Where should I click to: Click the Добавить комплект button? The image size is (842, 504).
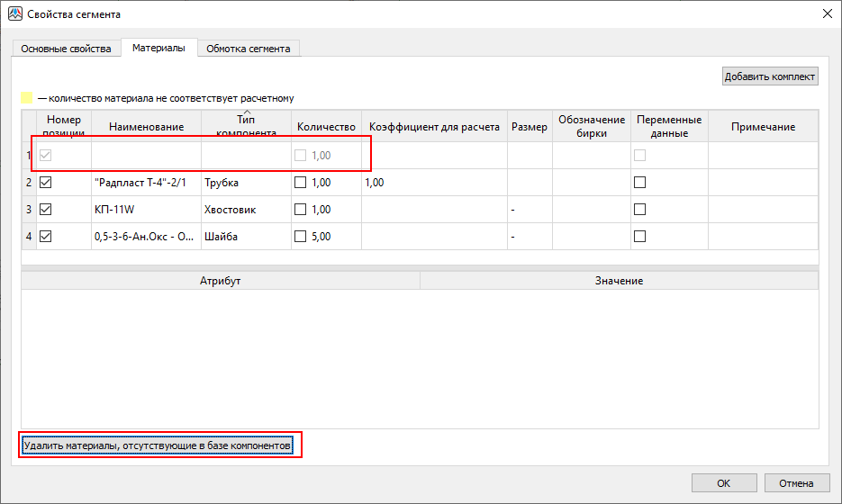(770, 76)
